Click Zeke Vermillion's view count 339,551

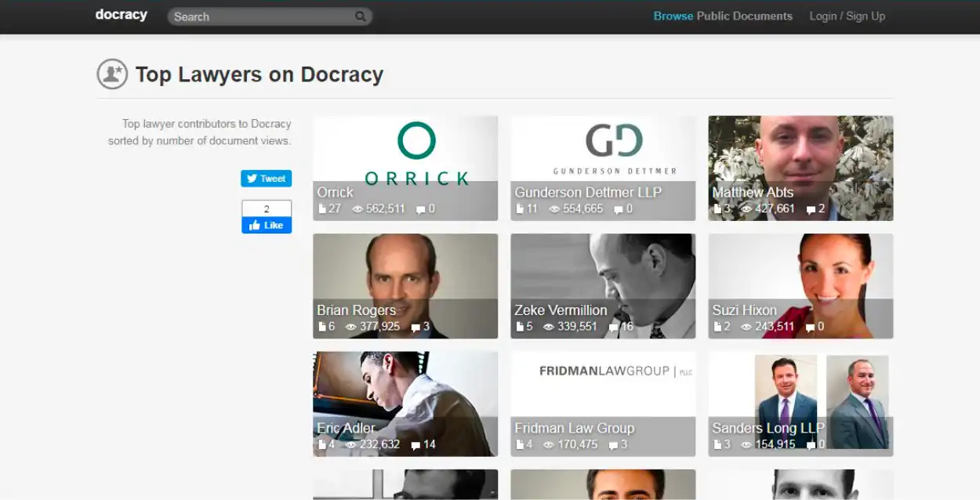point(577,327)
